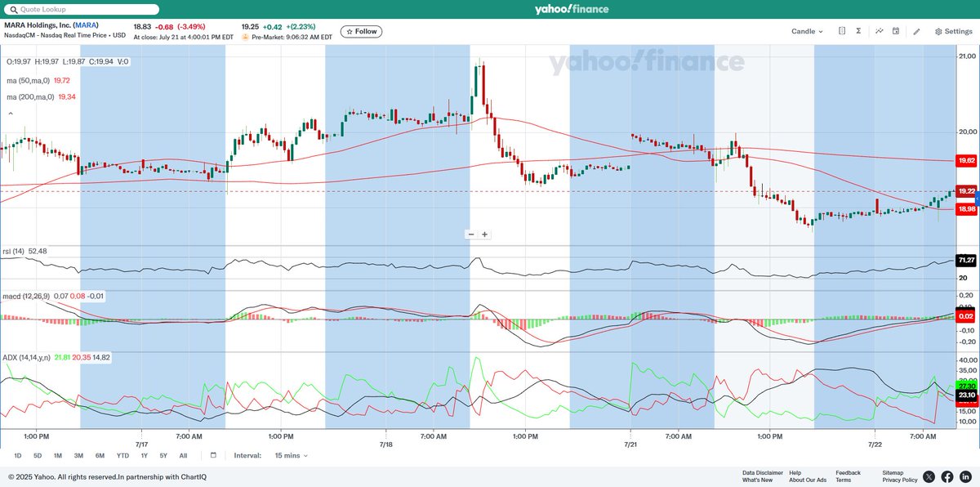Open Yahoo Finance Facebook icon
This screenshot has height=487, width=980.
(x=947, y=476)
